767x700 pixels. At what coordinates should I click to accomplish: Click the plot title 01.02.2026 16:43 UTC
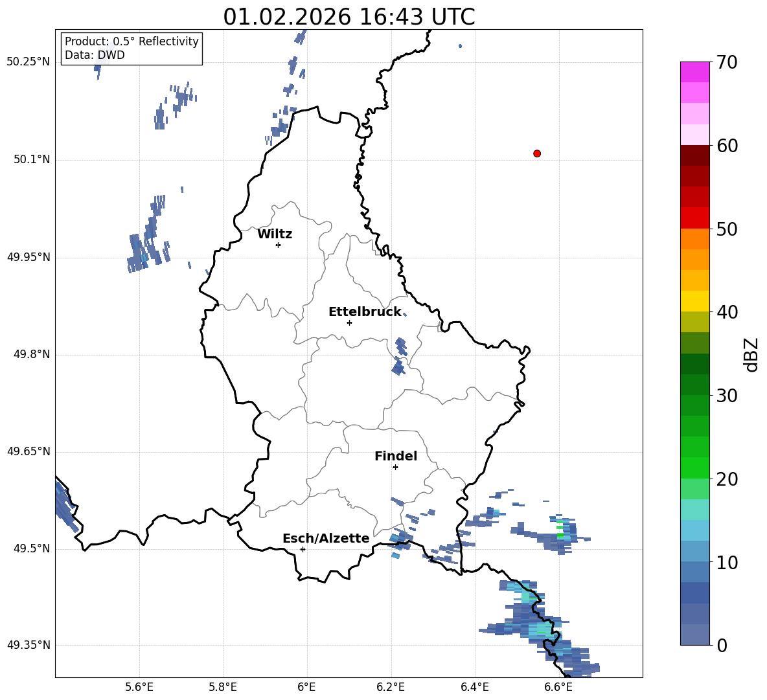point(349,17)
